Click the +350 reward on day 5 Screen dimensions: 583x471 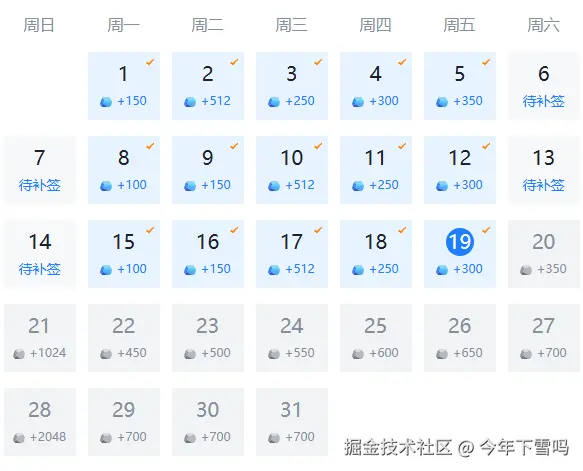[468, 101]
